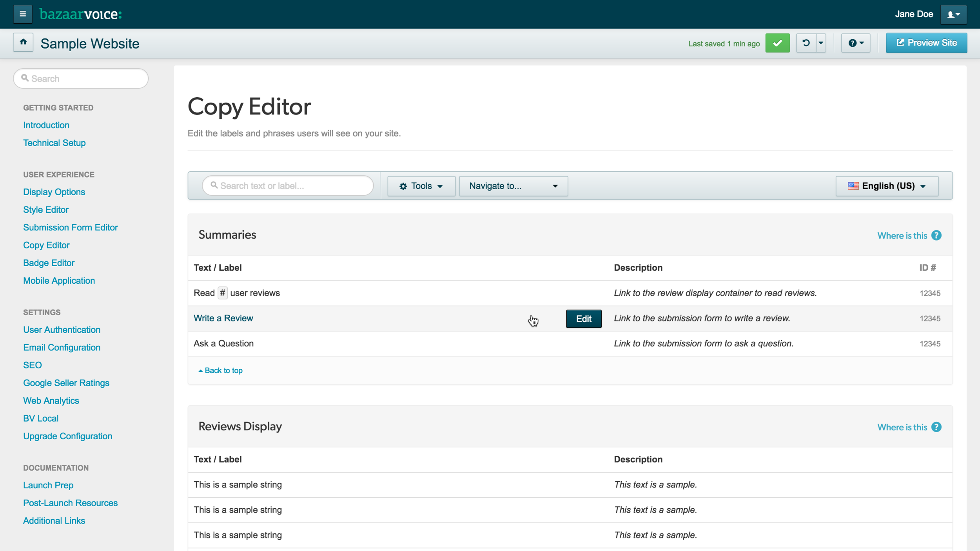Viewport: 980px width, 551px height.
Task: Click Where is this in Reviews Display
Action: (902, 427)
